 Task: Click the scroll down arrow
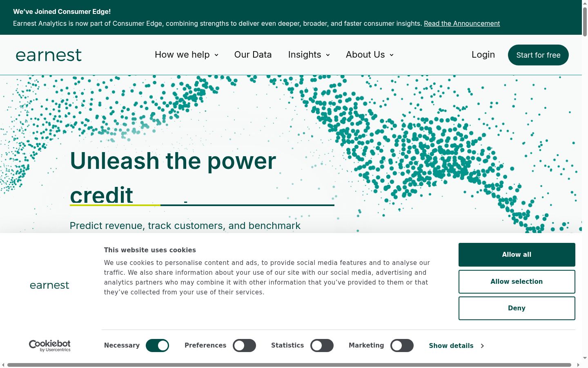pos(585,358)
